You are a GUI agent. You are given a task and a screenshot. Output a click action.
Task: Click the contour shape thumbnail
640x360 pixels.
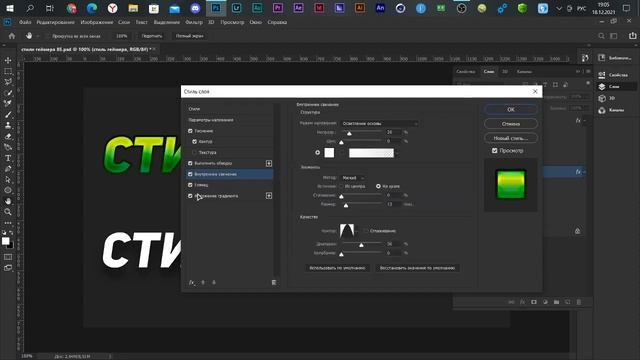coord(347,231)
